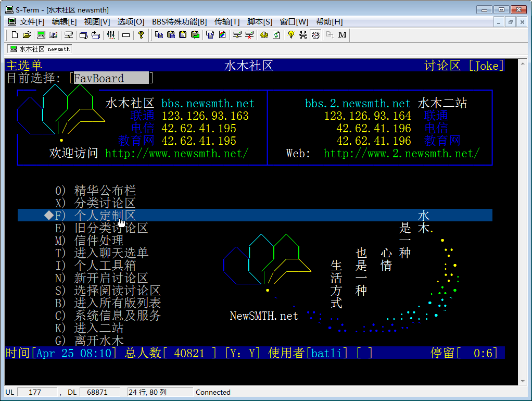This screenshot has width=532, height=401.
Task: Click the first paste clipboard icon
Action: (171, 35)
